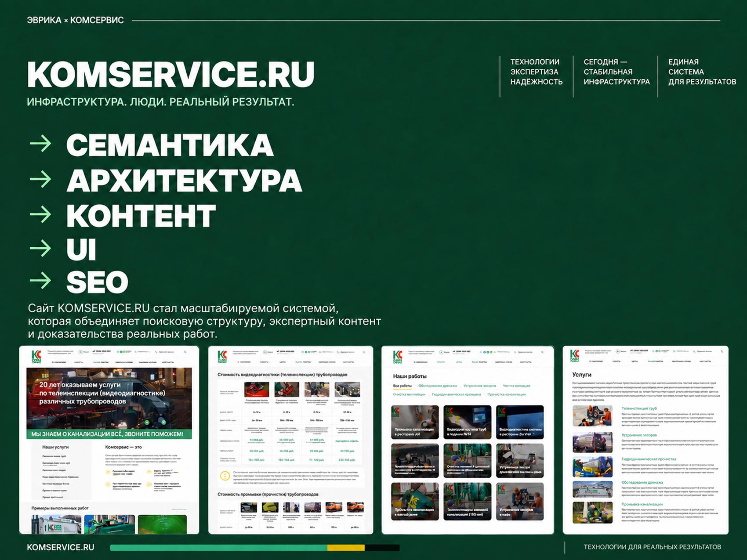Open the Устранение засоров service link on Услуги page
Viewport: 747px width, 560px height.
[x=639, y=435]
